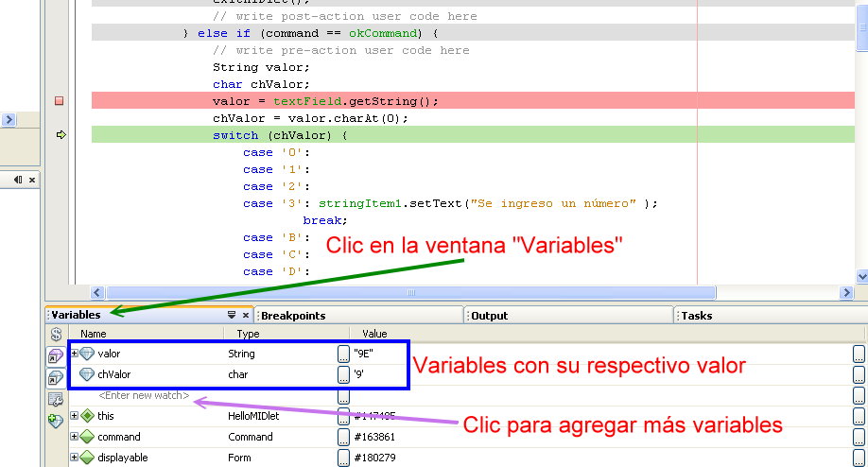This screenshot has height=467, width=868.
Task: Click the highlighted line valor = textField.getString();
Action: click(x=474, y=101)
